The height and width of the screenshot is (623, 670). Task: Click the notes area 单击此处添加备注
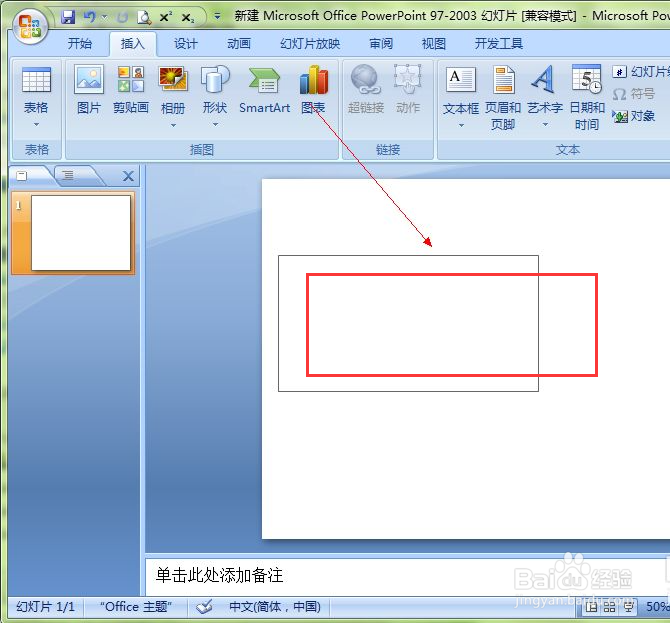(x=219, y=575)
